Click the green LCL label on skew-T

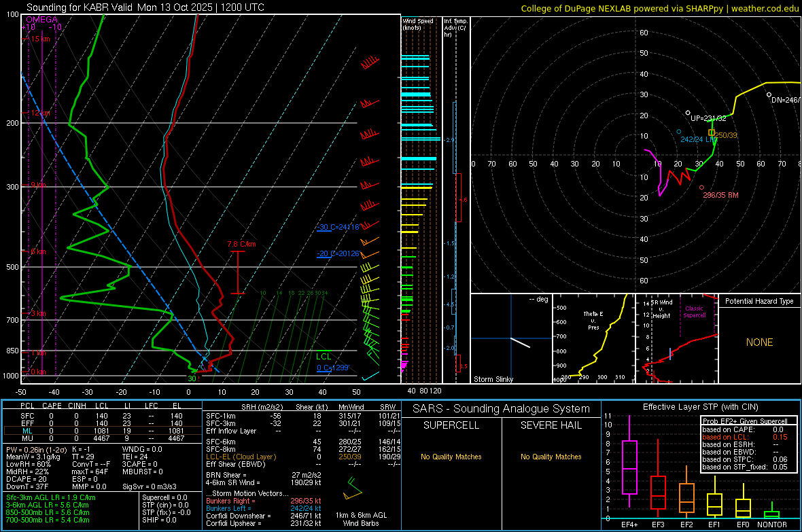click(x=324, y=357)
